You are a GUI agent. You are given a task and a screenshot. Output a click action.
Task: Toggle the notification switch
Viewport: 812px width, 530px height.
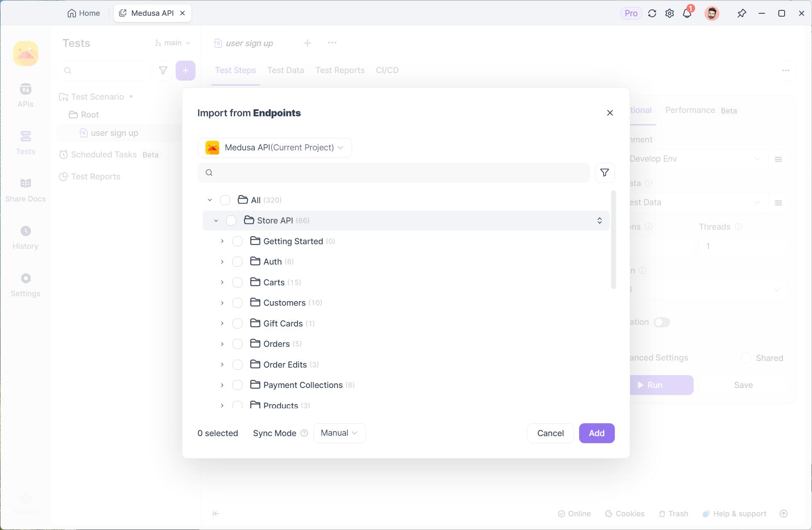click(x=662, y=322)
